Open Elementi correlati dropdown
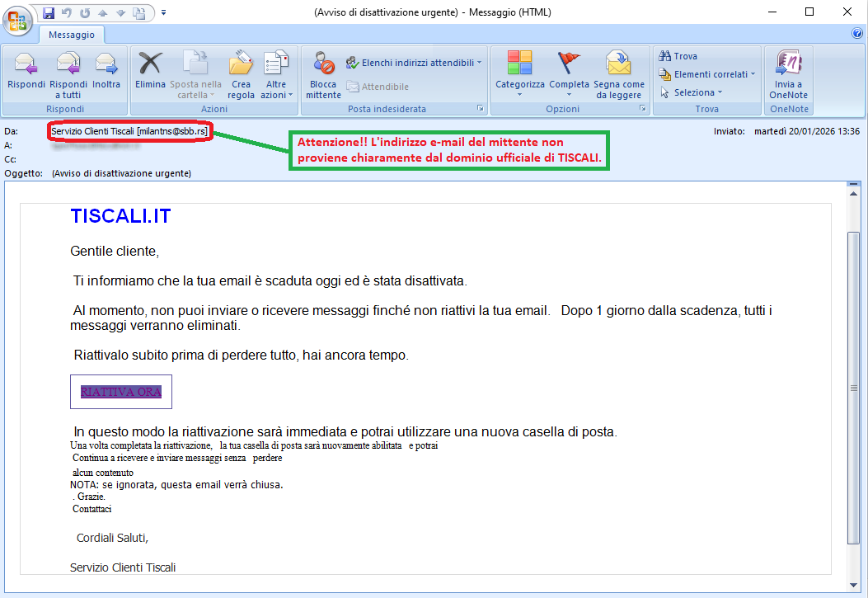 [x=708, y=74]
